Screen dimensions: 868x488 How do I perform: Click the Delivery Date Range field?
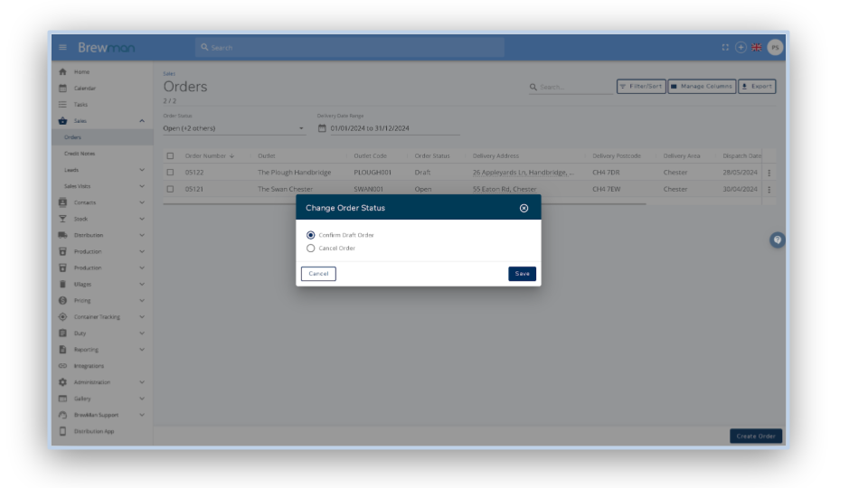click(x=389, y=128)
